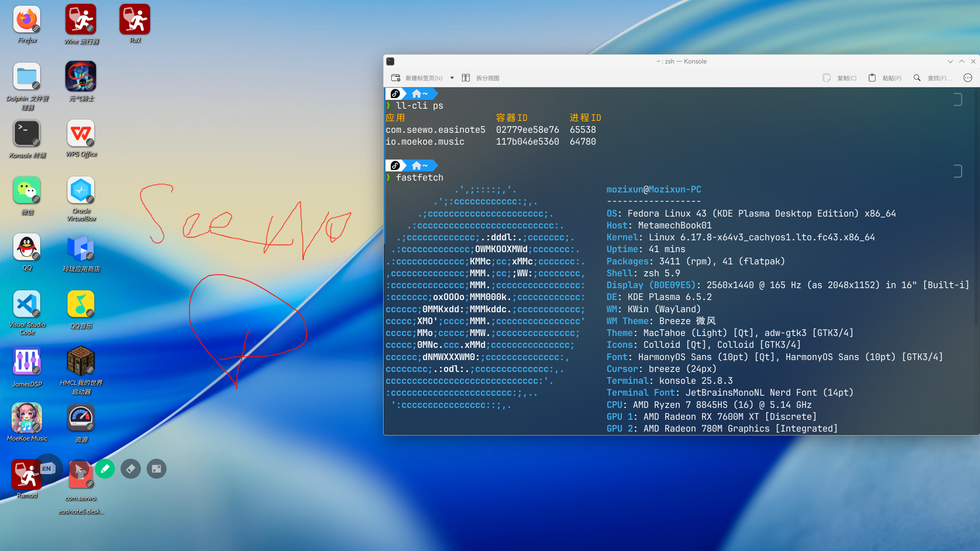
Task: Click Konsole window icon in the title bar
Action: coord(390,61)
